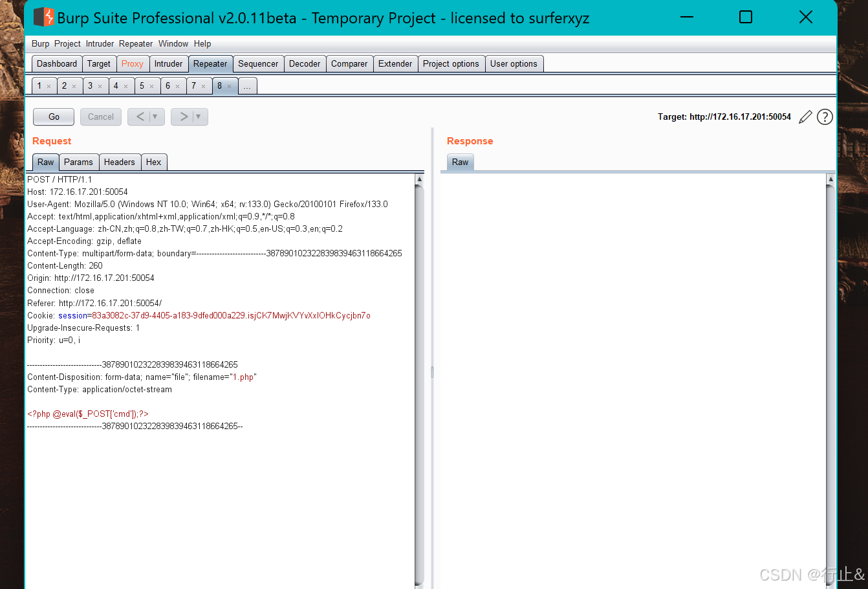Click the response pane vertical scrollbar
Image resolution: width=868 pixels, height=589 pixels.
point(831,385)
